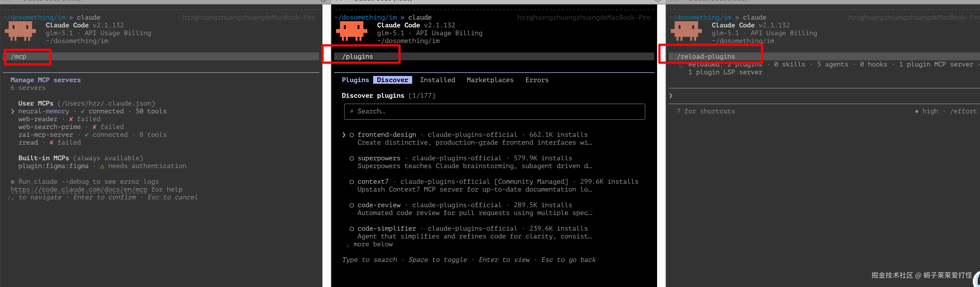Select the plugin:figma:figma server row

102,166
